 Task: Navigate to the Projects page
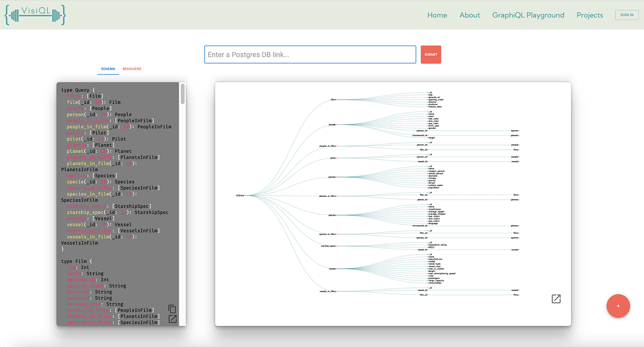pos(589,15)
